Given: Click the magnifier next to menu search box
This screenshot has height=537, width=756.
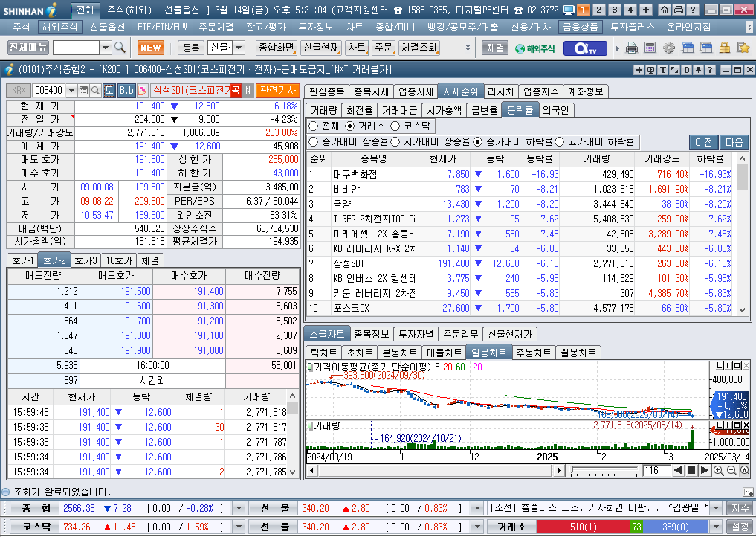Looking at the screenshot, I should coord(120,48).
